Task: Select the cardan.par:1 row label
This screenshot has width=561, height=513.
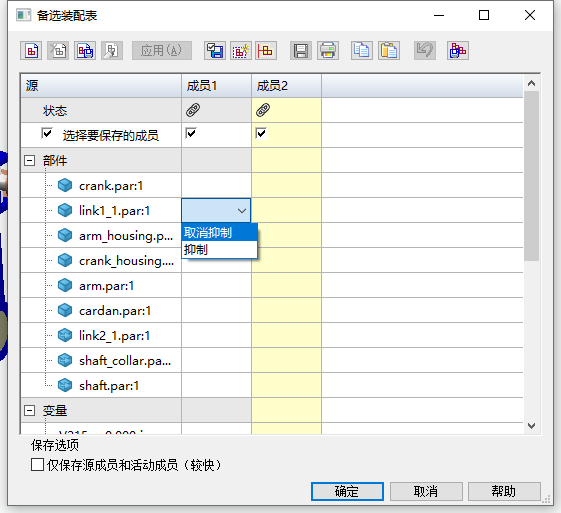Action: pos(115,311)
